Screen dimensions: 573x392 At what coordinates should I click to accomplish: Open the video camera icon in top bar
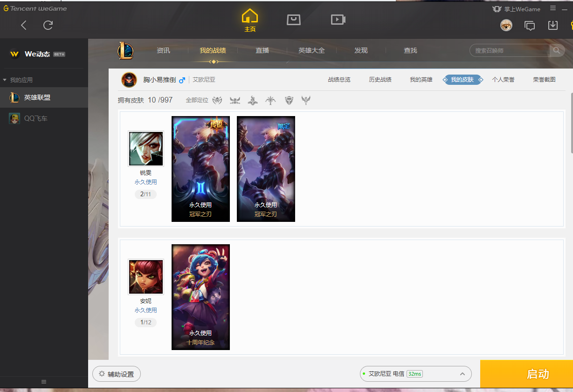(x=338, y=20)
